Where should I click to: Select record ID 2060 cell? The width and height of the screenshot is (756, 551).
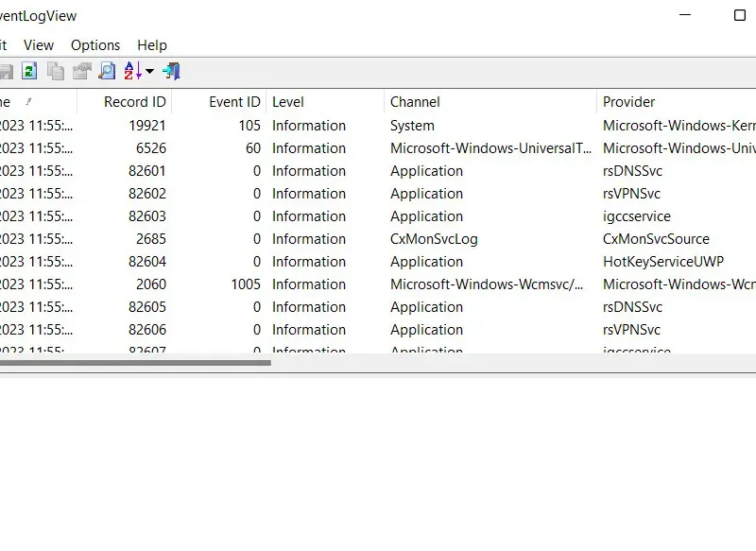click(151, 284)
